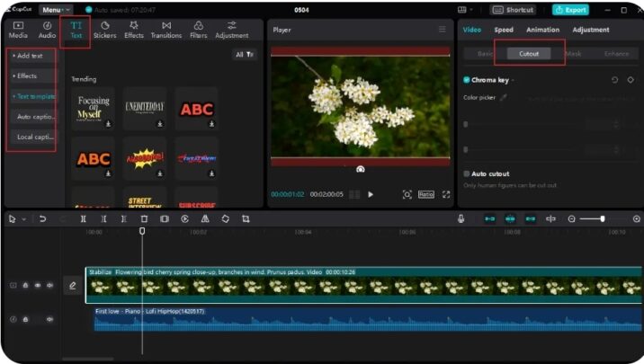
Task: Click the crop icon in timeline toolbar
Action: 246,218
